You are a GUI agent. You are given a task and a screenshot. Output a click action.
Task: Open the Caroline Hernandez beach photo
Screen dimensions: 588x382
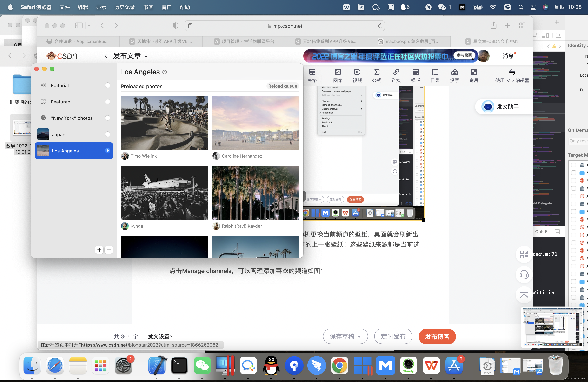[256, 123]
